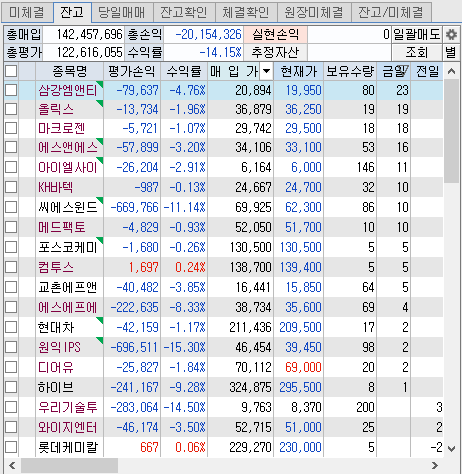
Task: Switch to the 체결확인 tab
Action: [246, 12]
